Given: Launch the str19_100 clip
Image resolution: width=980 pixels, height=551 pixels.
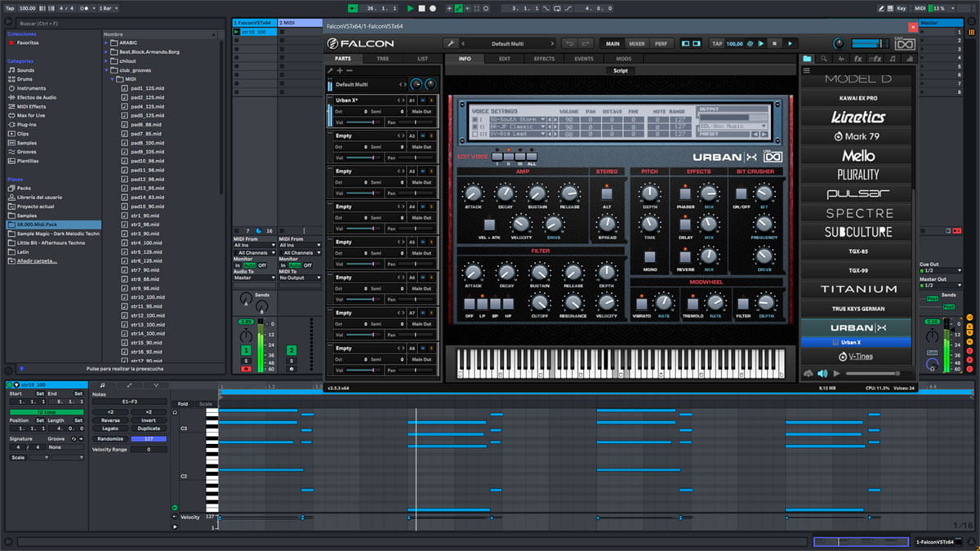Looking at the screenshot, I should click(237, 31).
